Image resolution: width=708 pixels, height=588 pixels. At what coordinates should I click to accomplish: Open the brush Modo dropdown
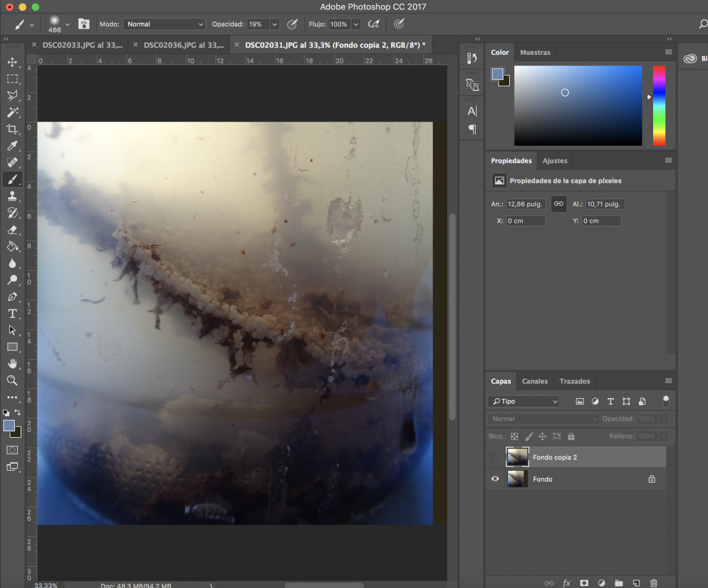coord(164,24)
